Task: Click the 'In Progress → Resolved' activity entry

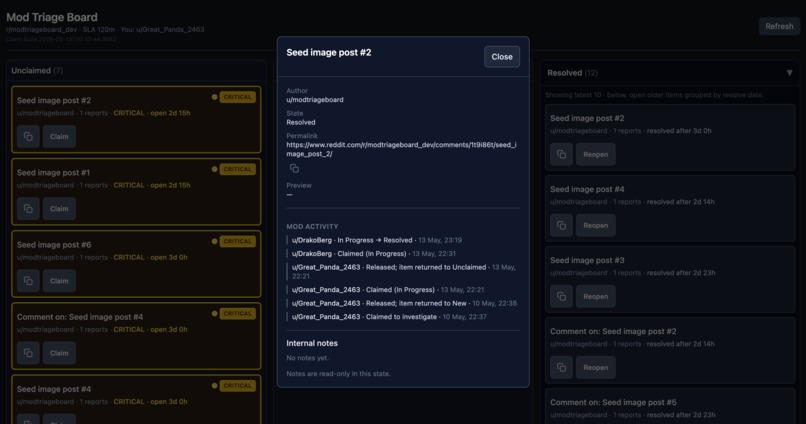Action: pos(377,240)
